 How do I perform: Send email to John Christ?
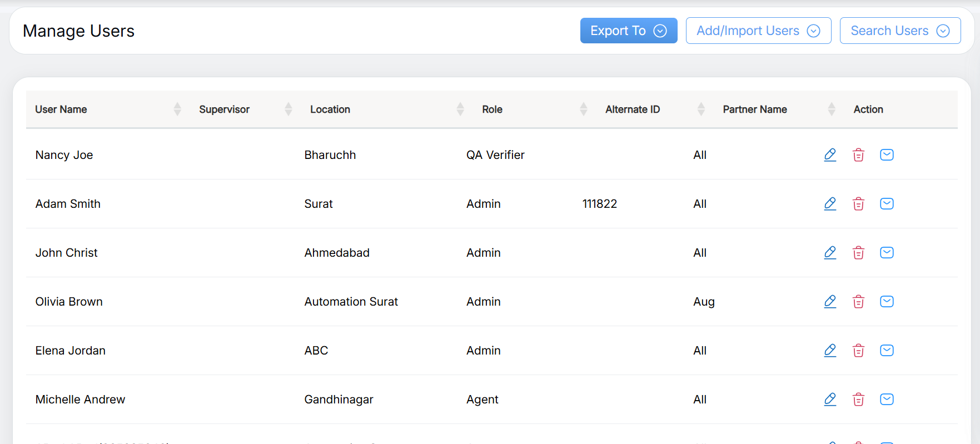[x=887, y=253]
